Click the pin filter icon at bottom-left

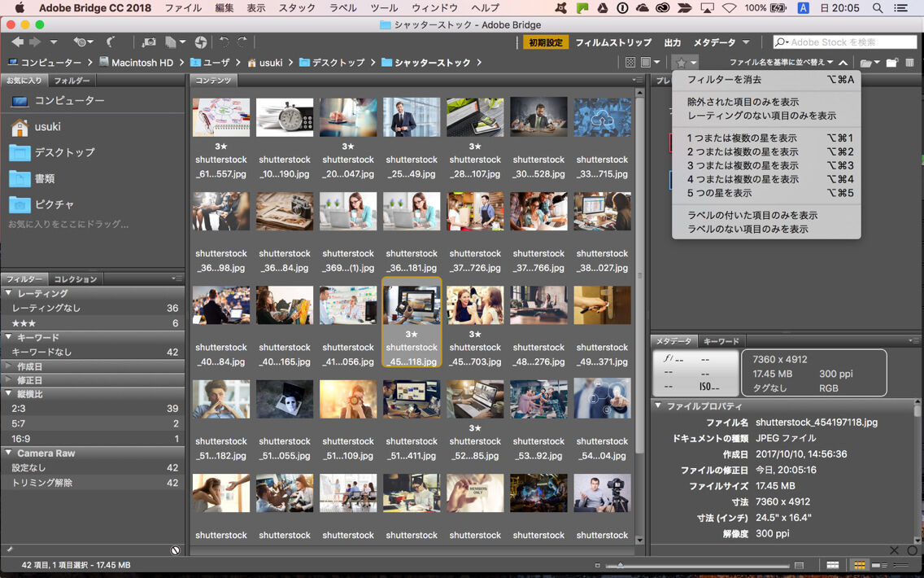(x=10, y=550)
